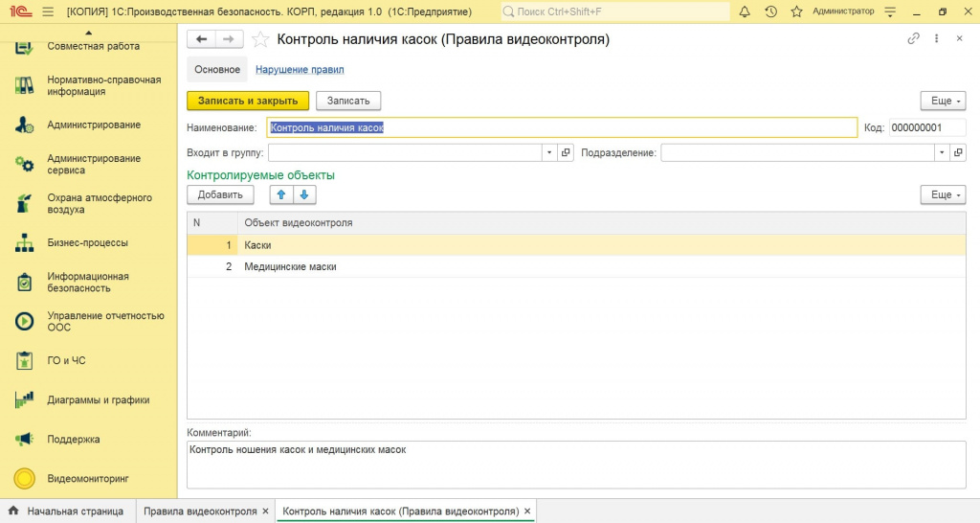Open Поддержка megaphone icon

(x=24, y=439)
